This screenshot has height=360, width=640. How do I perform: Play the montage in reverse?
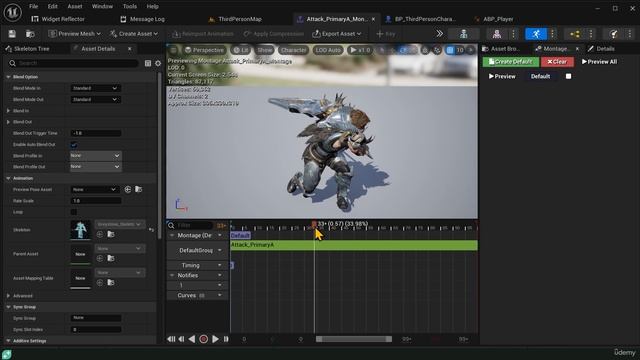tap(192, 339)
